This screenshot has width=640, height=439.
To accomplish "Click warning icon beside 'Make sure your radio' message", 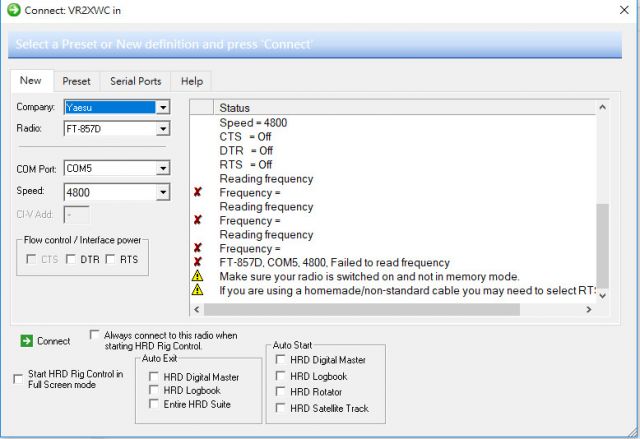I will tap(198, 276).
